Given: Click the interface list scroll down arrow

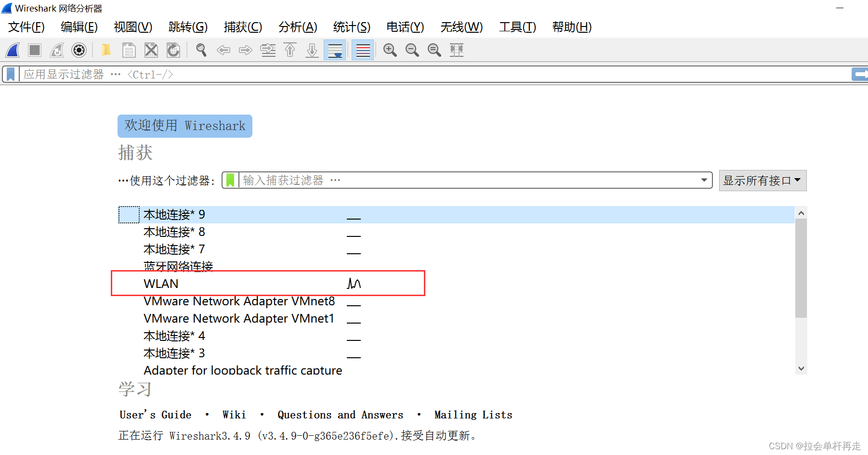Looking at the screenshot, I should tap(801, 368).
